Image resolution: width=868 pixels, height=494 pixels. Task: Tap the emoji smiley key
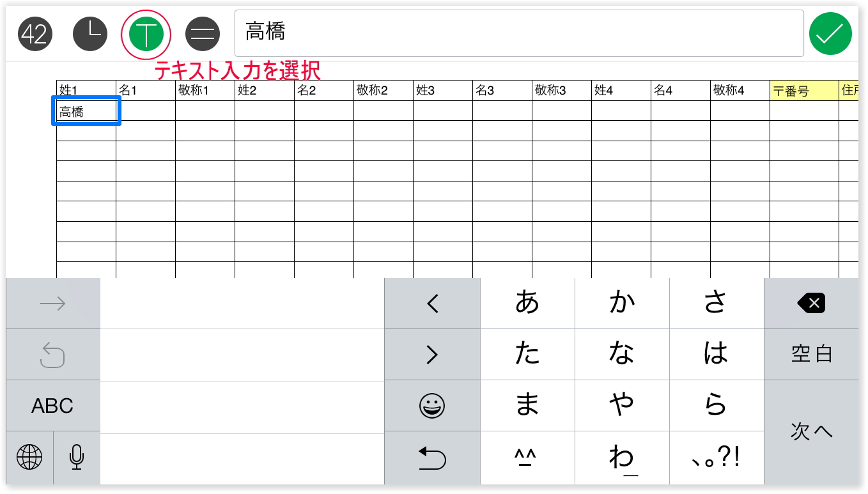tap(432, 406)
